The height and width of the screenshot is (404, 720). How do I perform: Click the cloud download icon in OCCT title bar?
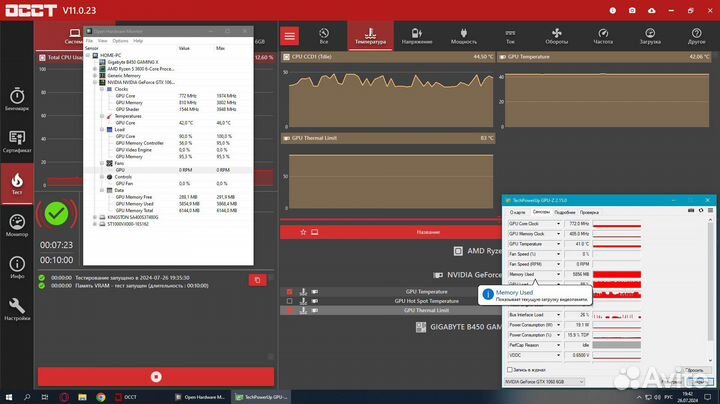(x=652, y=10)
